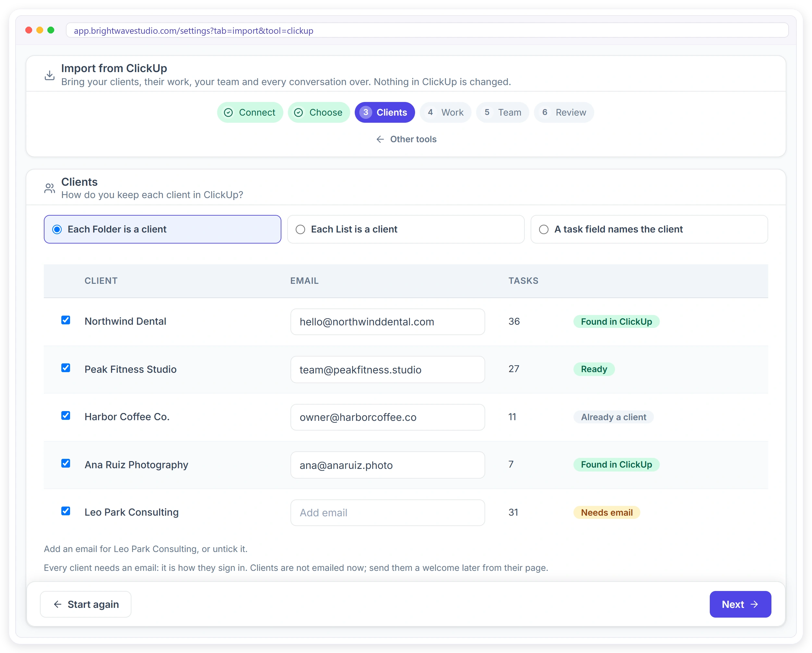Go to the Choose step

(319, 112)
